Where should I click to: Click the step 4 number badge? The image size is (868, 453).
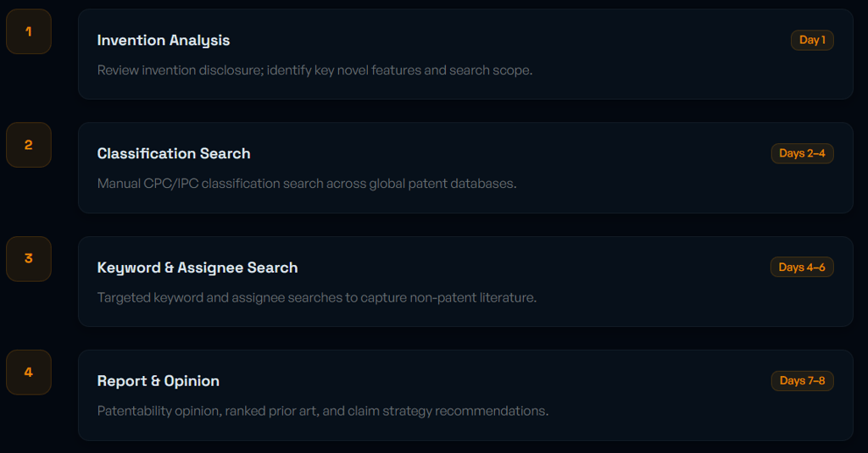tap(29, 373)
